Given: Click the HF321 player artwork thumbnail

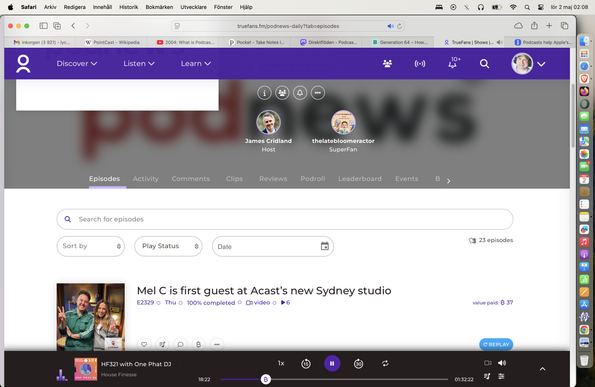Looking at the screenshot, I should pyautogui.click(x=85, y=369).
